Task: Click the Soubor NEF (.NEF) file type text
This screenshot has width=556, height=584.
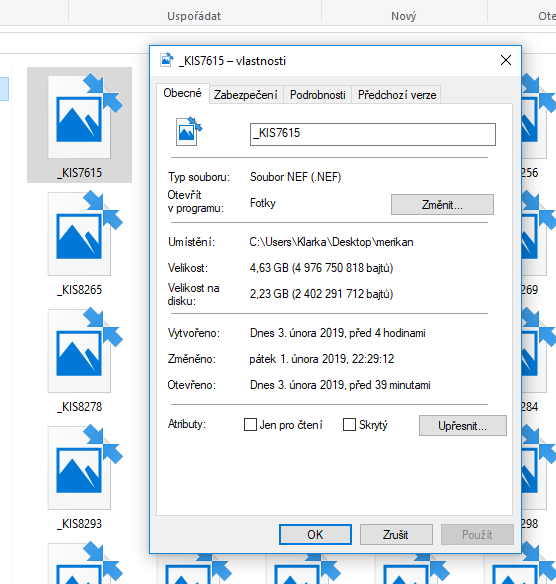Action: [295, 177]
